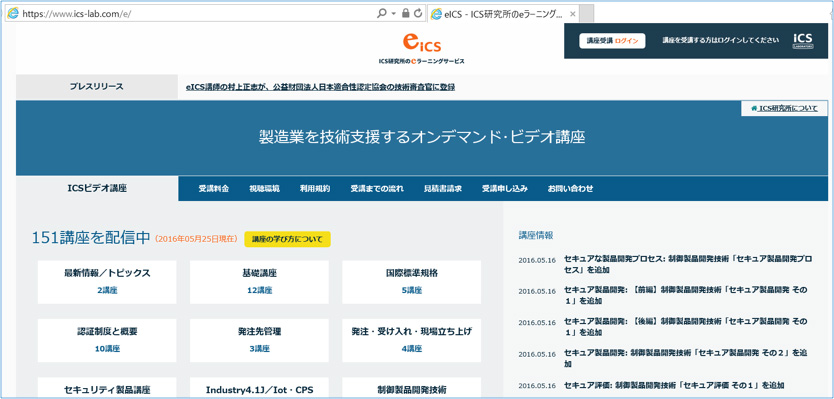Click the security lock icon

pos(406,14)
